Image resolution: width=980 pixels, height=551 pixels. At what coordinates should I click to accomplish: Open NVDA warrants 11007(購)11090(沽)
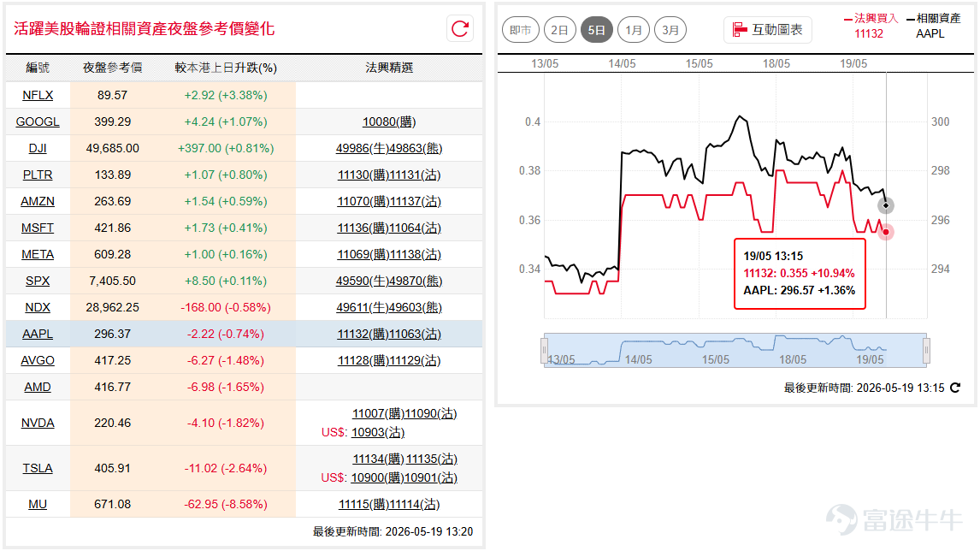[404, 414]
